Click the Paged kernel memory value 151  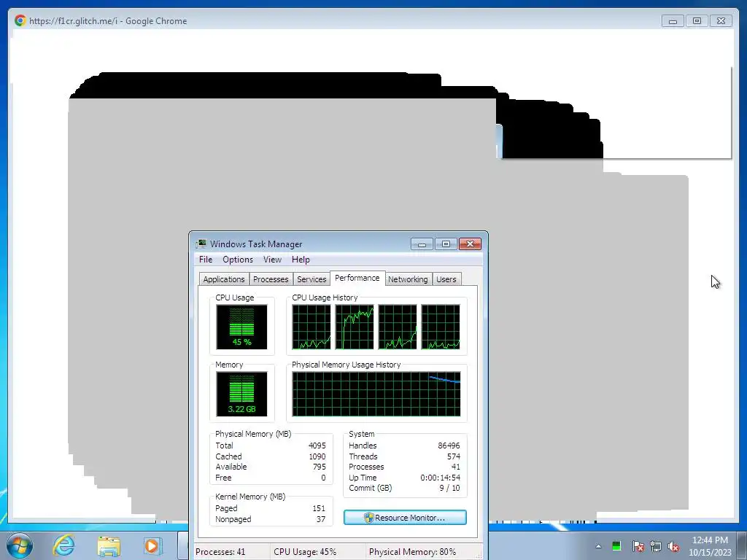pyautogui.click(x=319, y=508)
